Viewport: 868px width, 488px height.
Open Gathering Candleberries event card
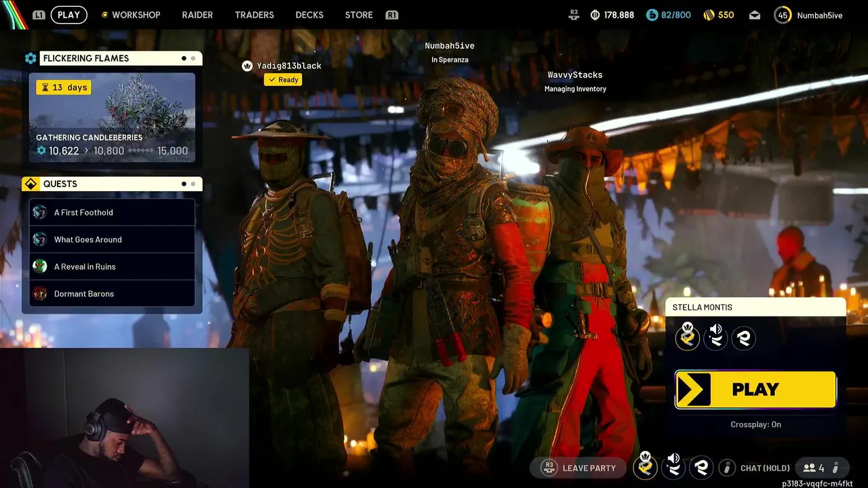112,118
